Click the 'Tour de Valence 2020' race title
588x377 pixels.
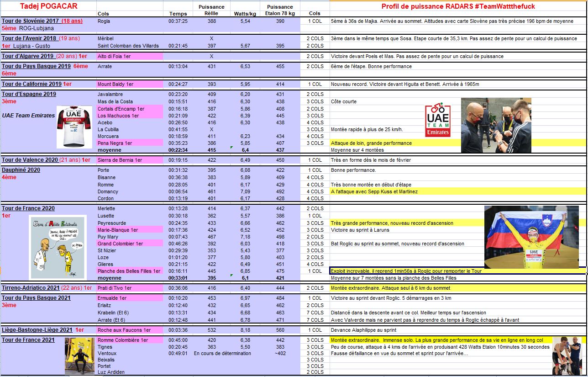[x=30, y=160]
